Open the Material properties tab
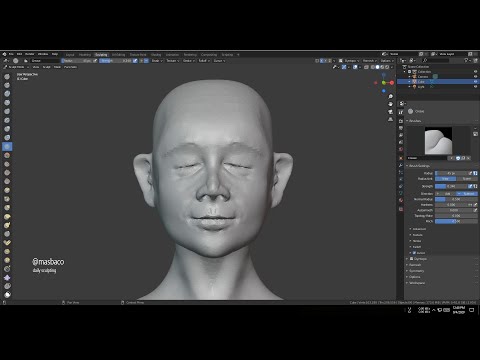Screen dimensions: 480x360 [x=401, y=200]
